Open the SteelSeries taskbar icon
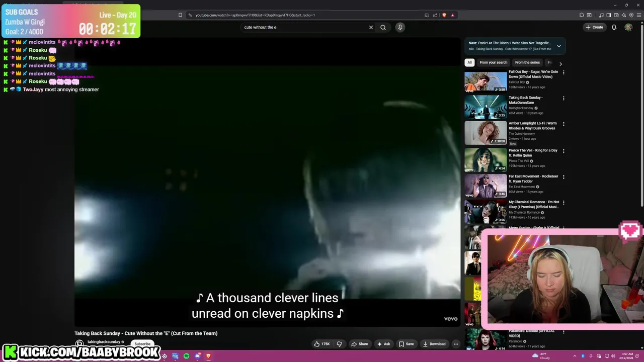The image size is (644, 362). pos(164,356)
